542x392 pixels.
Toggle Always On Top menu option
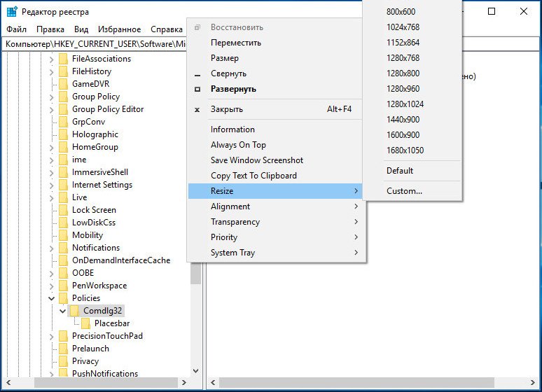(238, 145)
